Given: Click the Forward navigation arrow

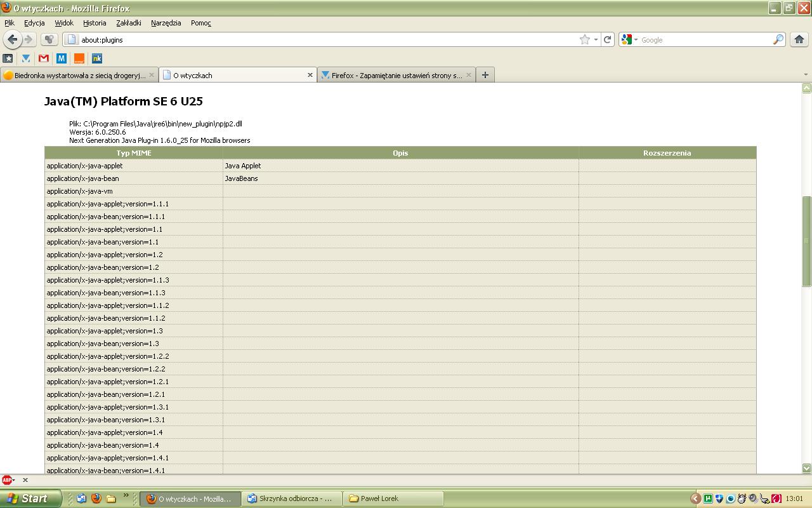Looking at the screenshot, I should point(29,39).
